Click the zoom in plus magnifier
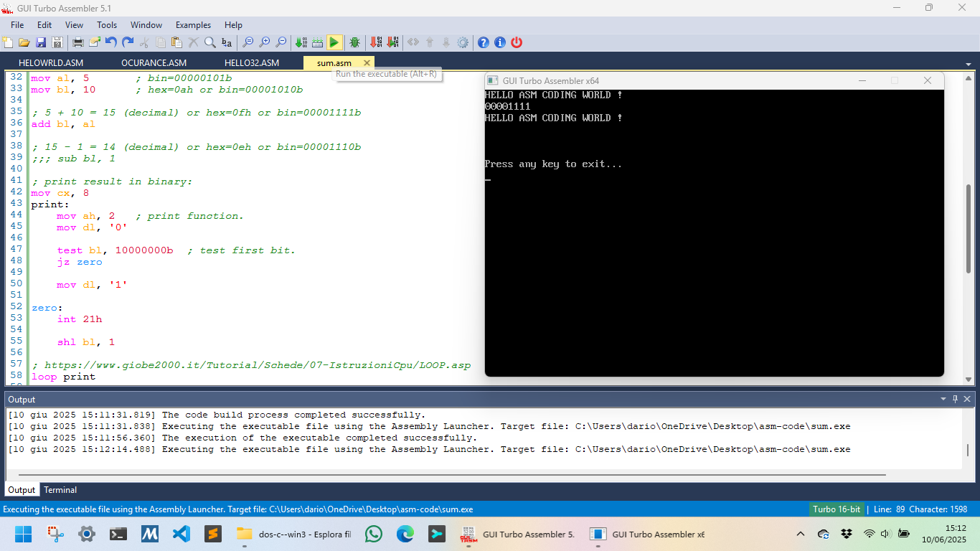 pyautogui.click(x=265, y=42)
